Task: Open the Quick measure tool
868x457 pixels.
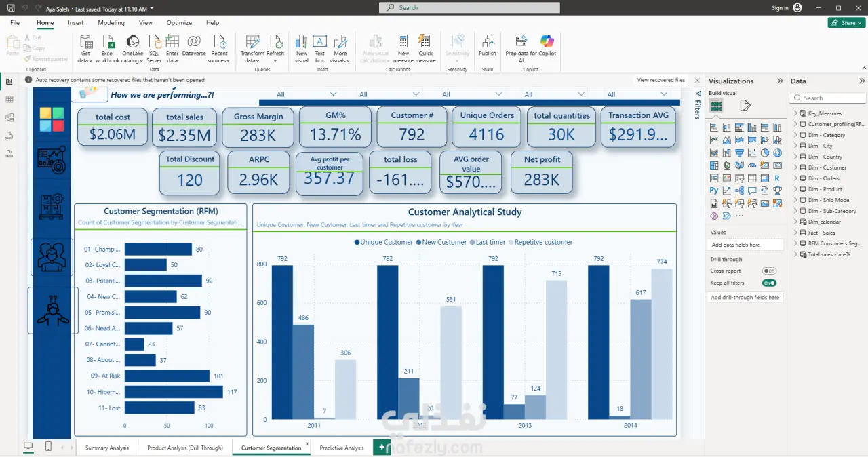Action: (425, 48)
